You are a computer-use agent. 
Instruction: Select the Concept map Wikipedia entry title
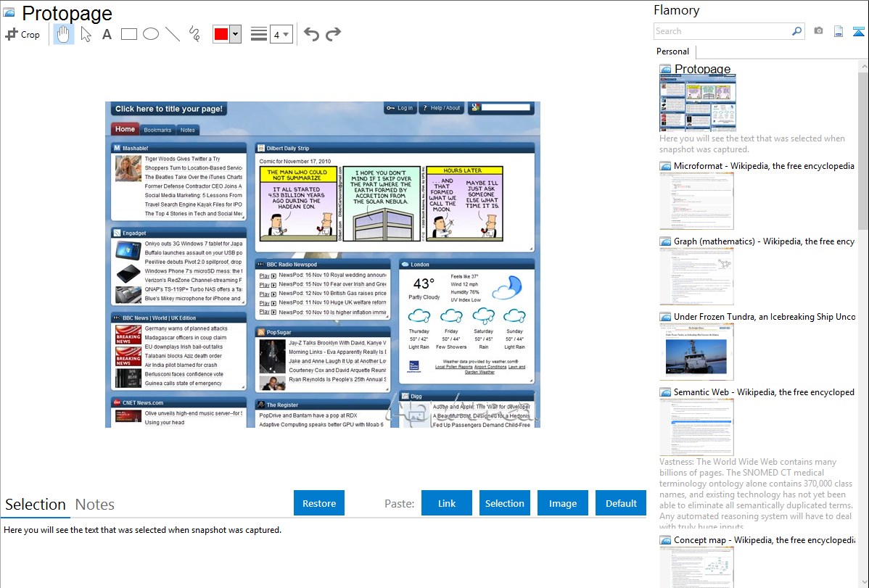(764, 539)
